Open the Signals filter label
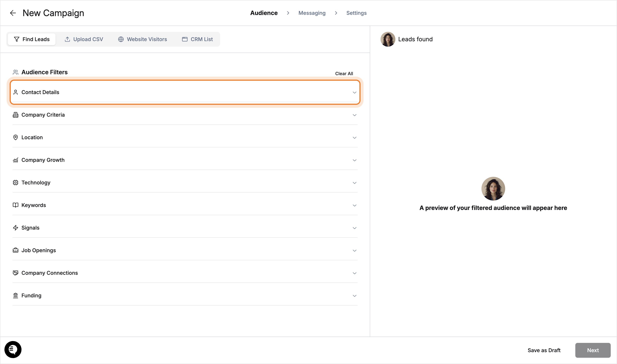This screenshot has width=617, height=364. tap(30, 228)
